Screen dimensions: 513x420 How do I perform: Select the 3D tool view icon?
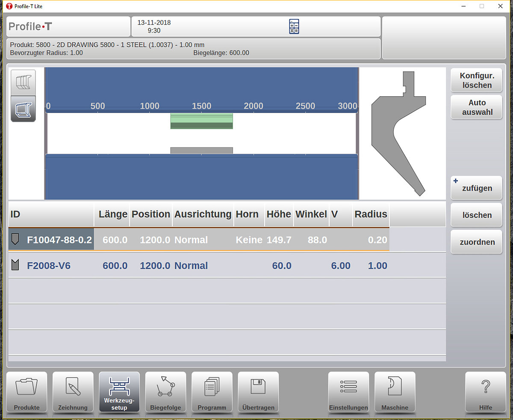[23, 82]
